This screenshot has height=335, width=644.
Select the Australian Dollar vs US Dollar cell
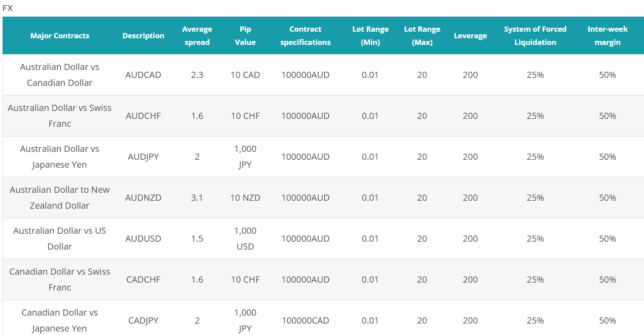point(59,239)
